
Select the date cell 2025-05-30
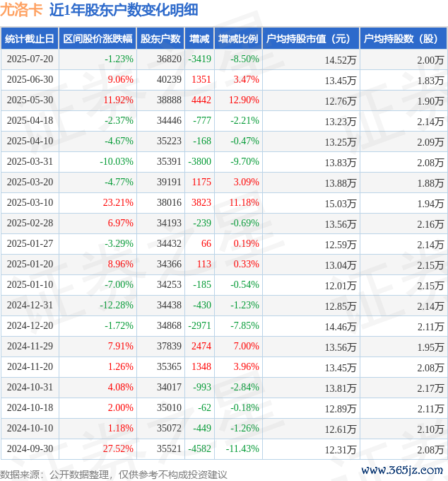pos(30,100)
